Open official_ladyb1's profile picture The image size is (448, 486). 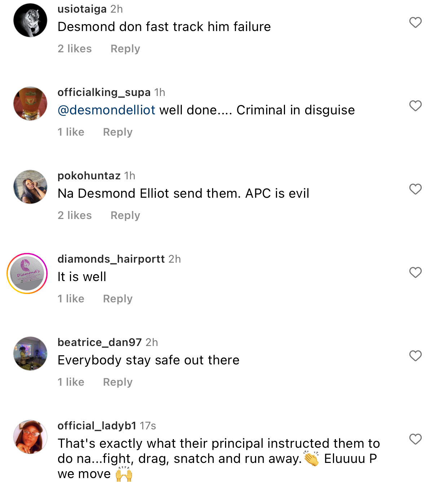30,437
